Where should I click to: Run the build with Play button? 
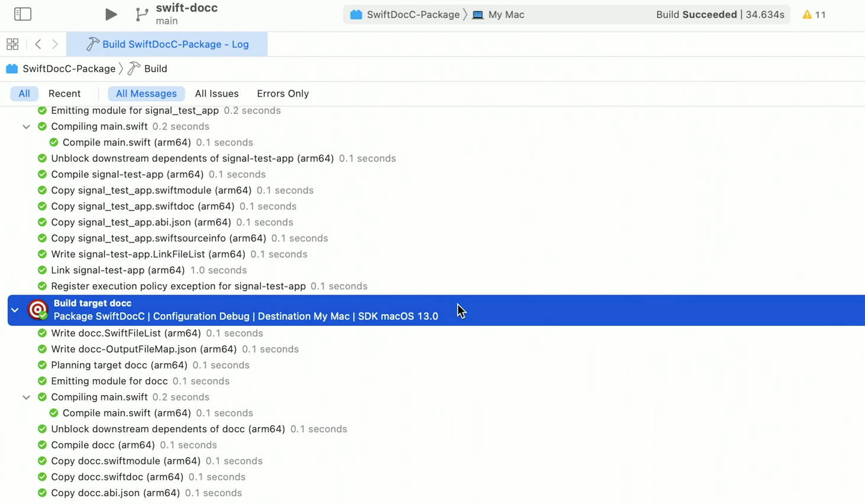(x=111, y=14)
